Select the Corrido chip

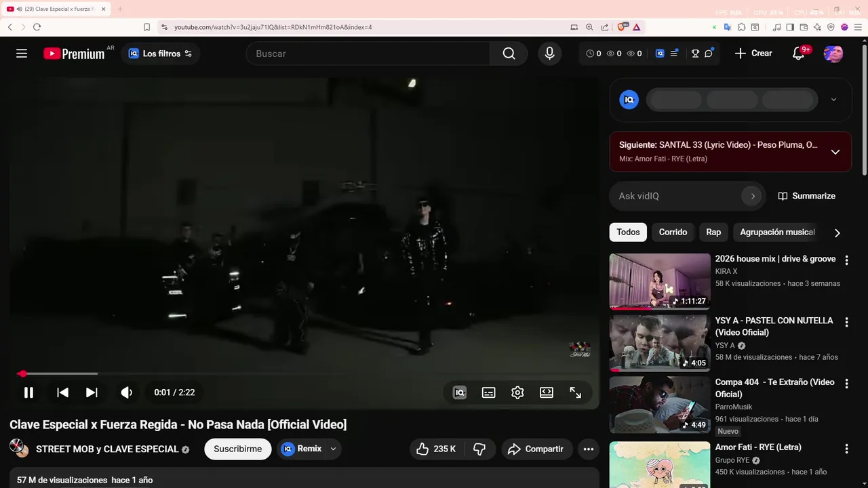673,232
